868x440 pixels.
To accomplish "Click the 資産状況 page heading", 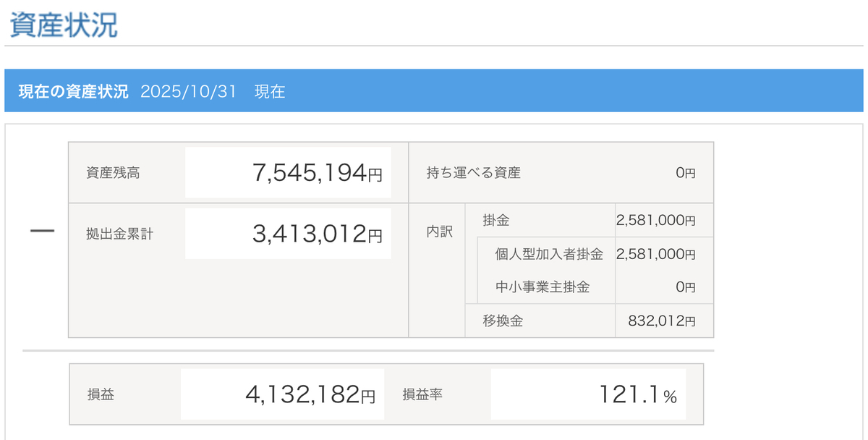I will [63, 25].
